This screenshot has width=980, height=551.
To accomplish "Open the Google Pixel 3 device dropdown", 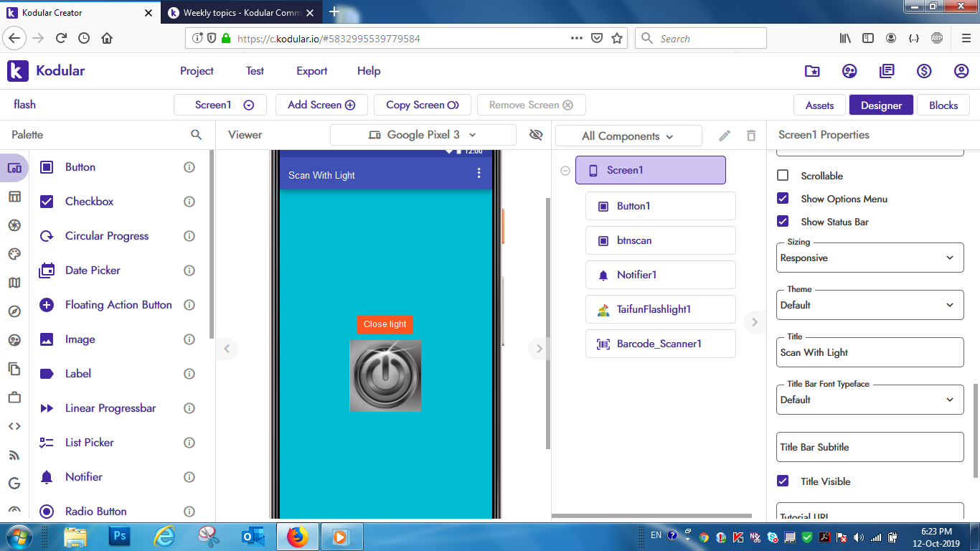I will click(x=423, y=135).
